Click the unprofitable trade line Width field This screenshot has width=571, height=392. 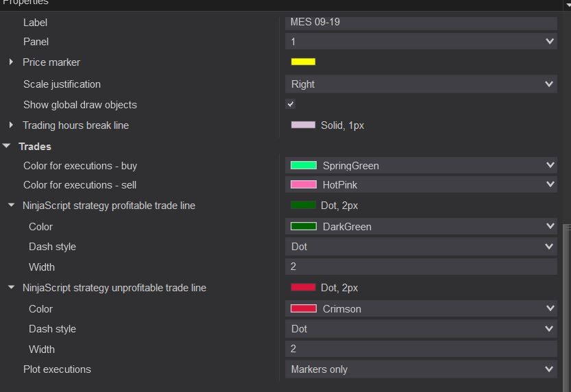click(421, 350)
